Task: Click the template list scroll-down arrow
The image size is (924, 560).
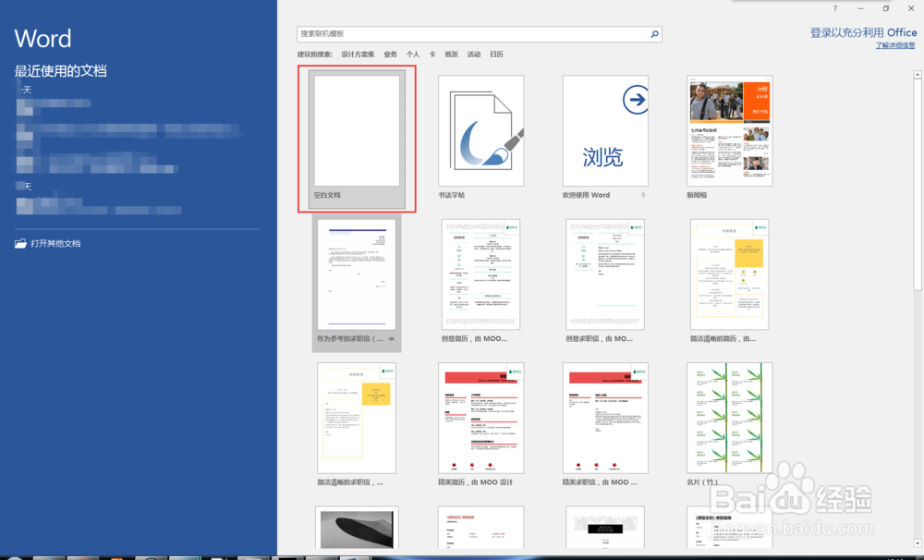Action: tap(918, 543)
